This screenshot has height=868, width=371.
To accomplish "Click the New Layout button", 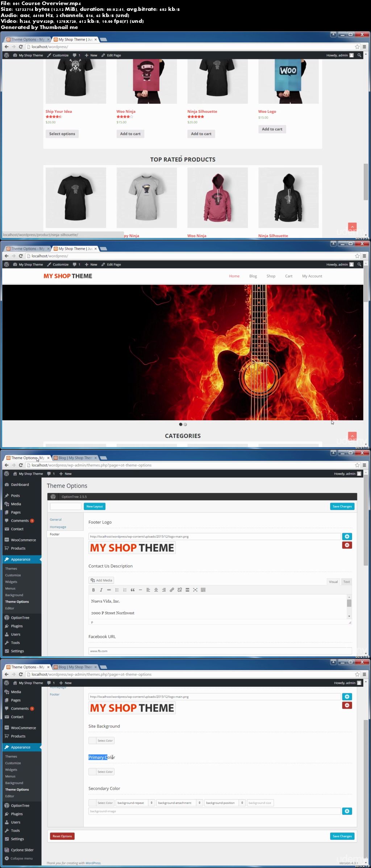I will coord(95,507).
